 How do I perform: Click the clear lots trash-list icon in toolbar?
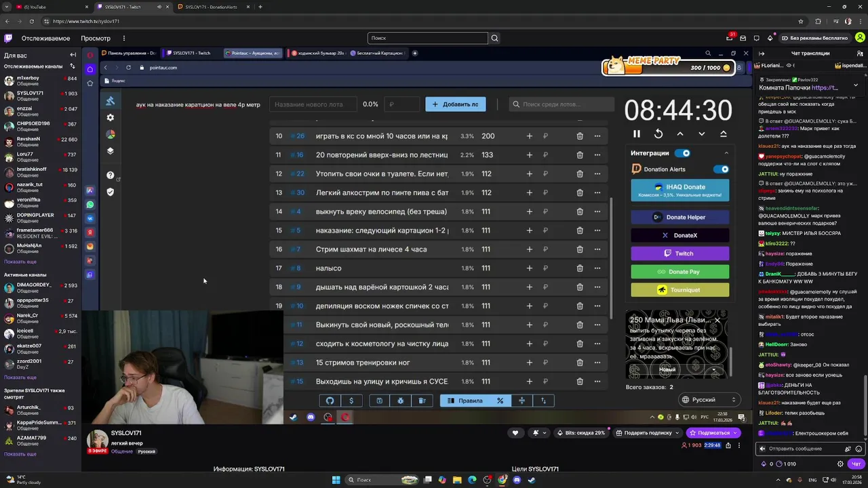422,401
